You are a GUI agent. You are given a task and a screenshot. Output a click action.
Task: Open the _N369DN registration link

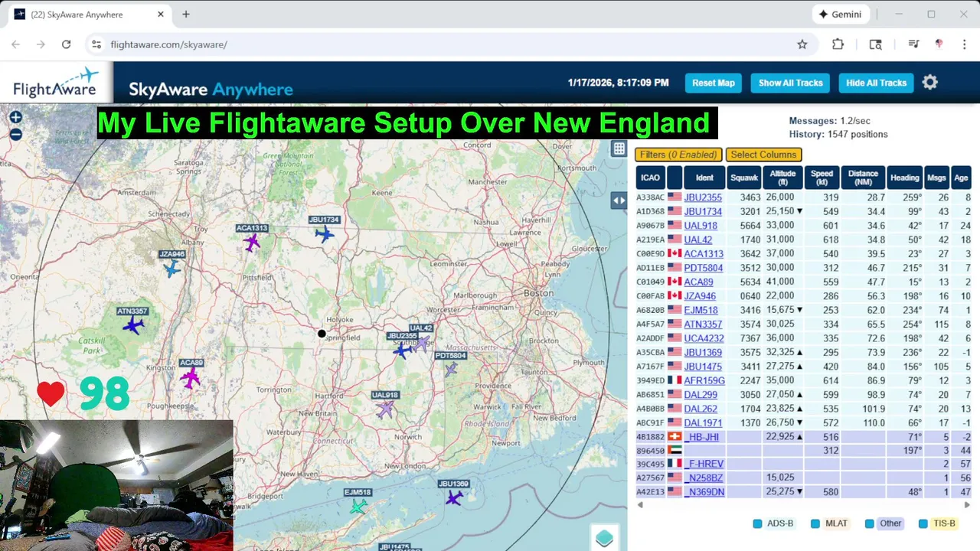tap(704, 492)
